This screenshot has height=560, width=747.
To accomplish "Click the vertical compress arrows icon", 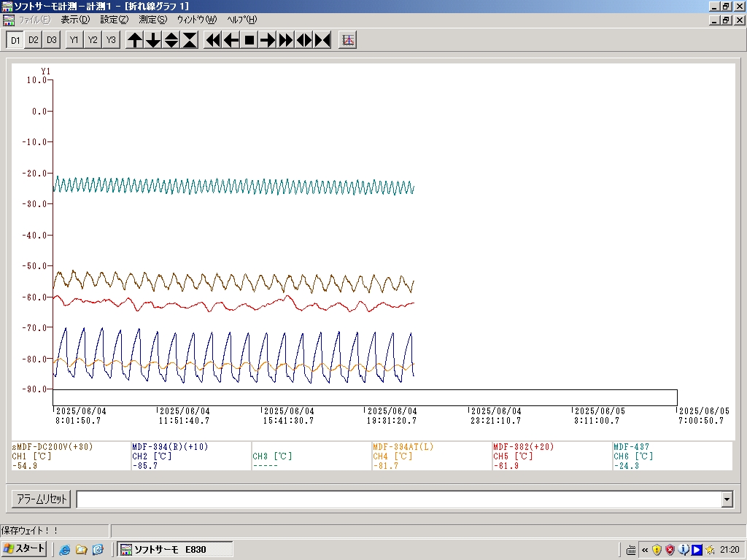I will pyautogui.click(x=190, y=40).
